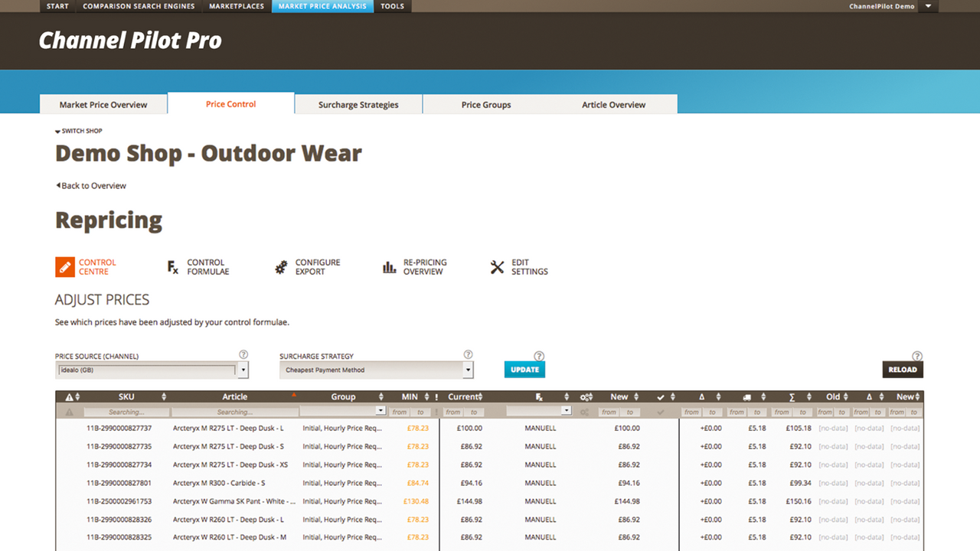This screenshot has width=980, height=551.
Task: Open Control Formulae Fx icon
Action: tap(173, 267)
